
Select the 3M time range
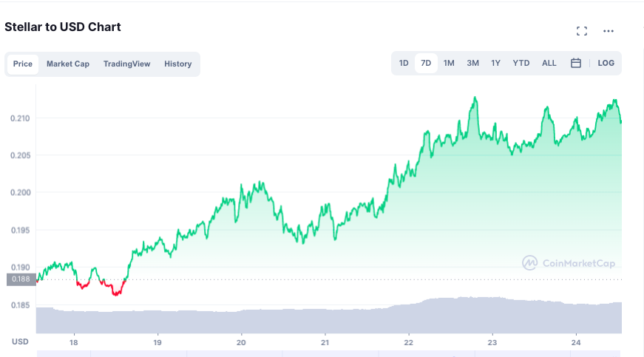click(x=472, y=63)
